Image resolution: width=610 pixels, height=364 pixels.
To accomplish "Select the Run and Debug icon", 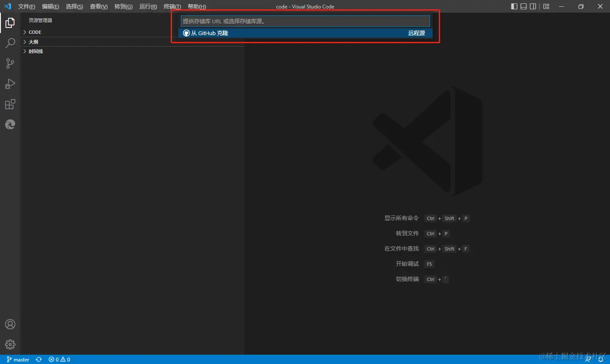I will 10,84.
